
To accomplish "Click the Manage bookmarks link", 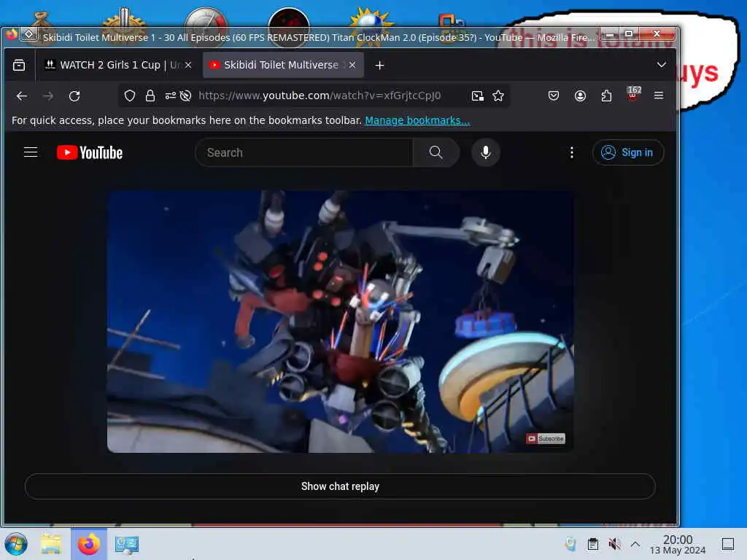I will (x=417, y=120).
